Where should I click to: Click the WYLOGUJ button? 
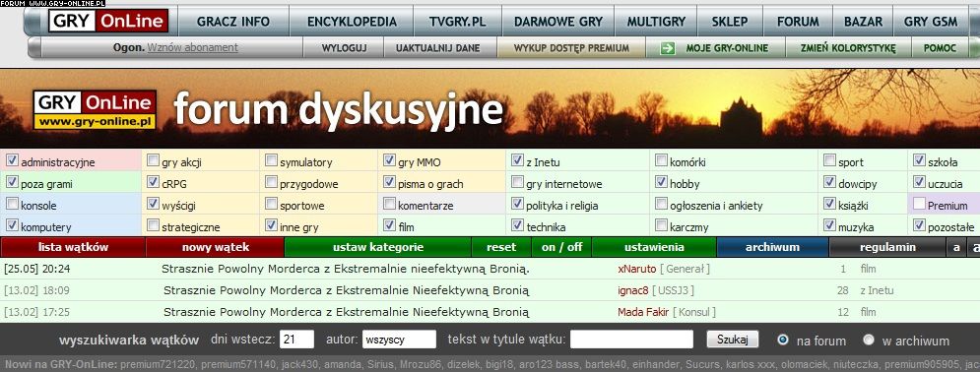point(344,48)
